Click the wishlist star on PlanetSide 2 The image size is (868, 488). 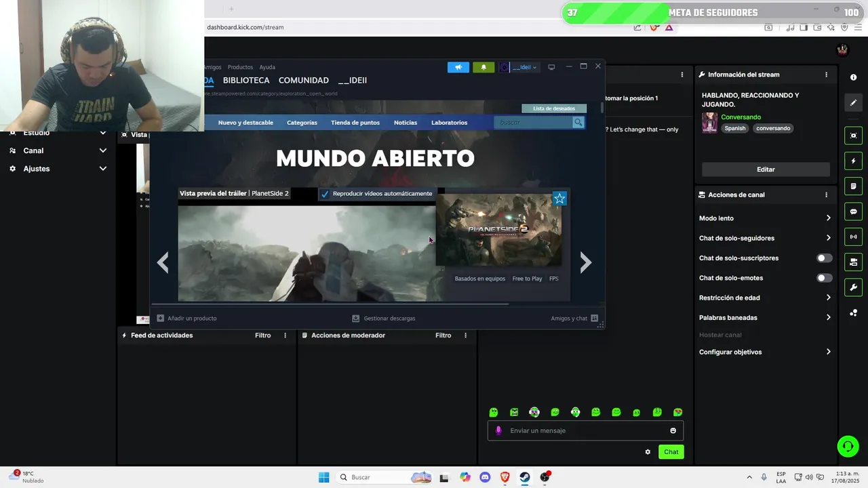click(559, 198)
